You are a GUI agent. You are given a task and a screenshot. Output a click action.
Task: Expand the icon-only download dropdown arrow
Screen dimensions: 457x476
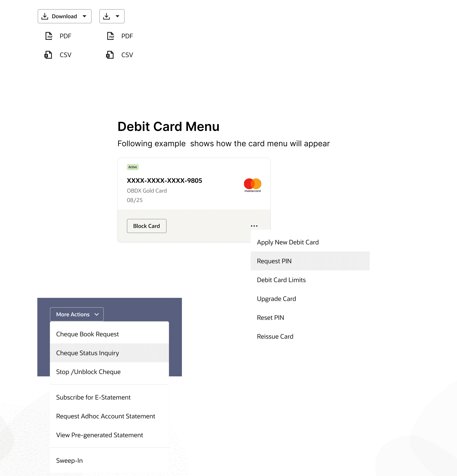point(118,16)
